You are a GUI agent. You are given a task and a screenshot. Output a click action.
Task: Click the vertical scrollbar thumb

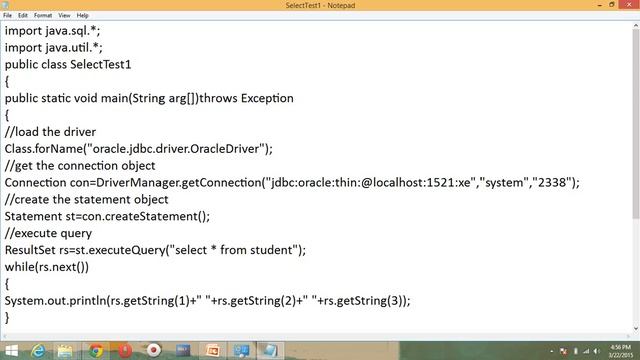click(x=636, y=124)
